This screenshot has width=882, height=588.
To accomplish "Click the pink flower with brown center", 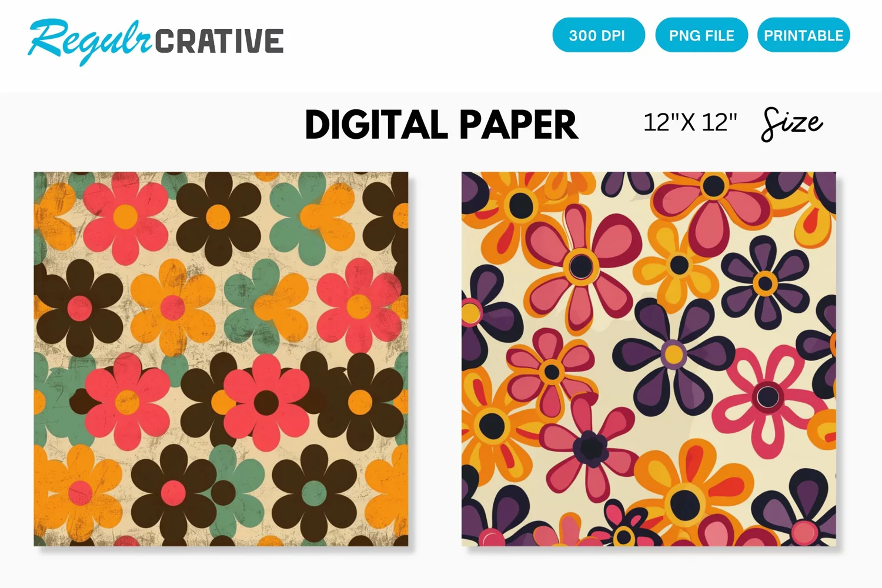I will (266, 402).
